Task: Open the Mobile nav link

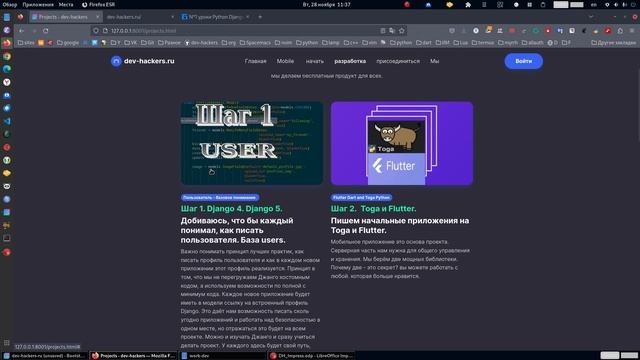Action: click(285, 61)
